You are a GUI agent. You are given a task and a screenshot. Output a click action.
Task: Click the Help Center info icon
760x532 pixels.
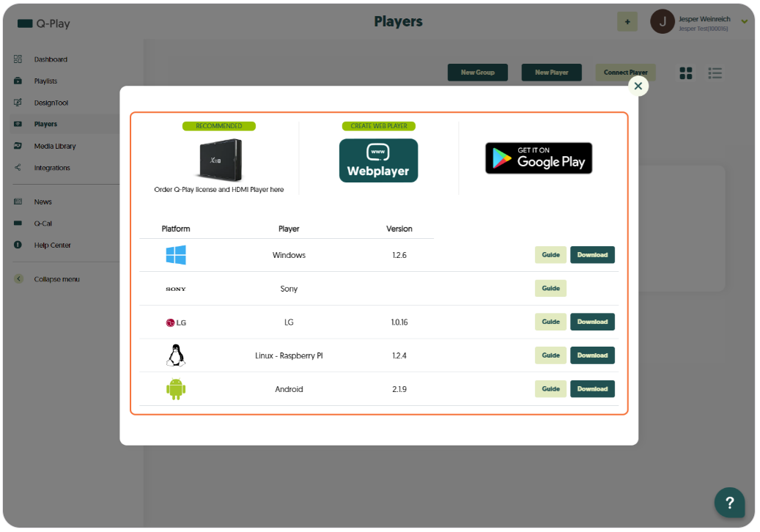click(18, 245)
